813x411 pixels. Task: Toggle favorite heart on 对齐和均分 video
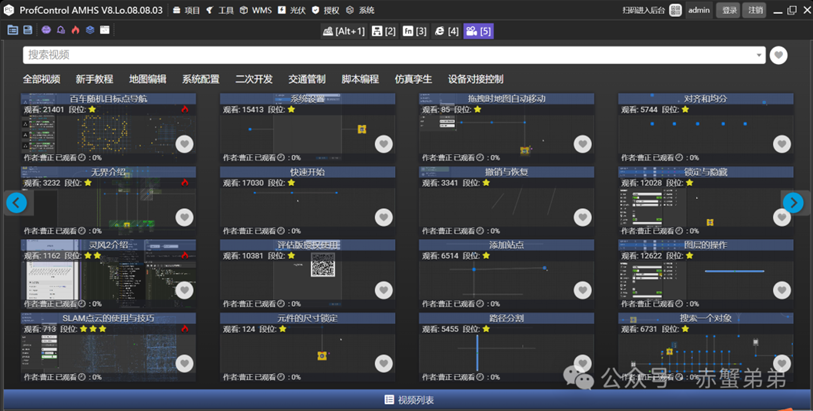pos(782,144)
